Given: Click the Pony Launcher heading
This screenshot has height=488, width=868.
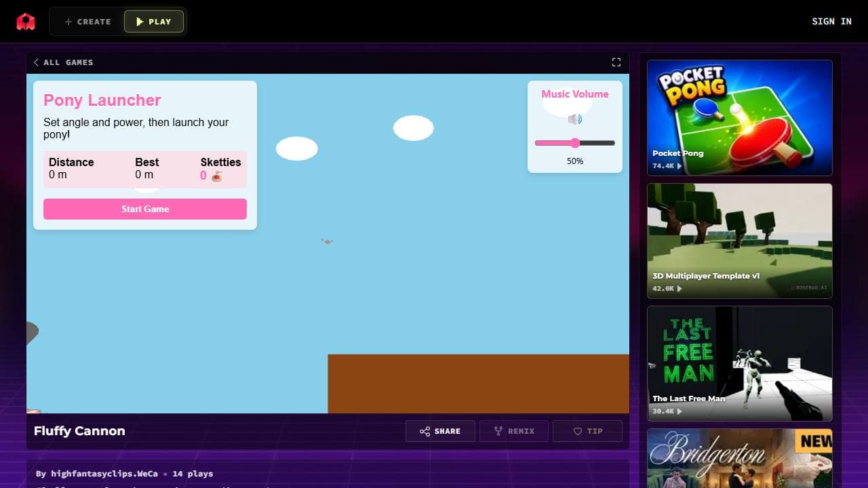Looking at the screenshot, I should click(x=102, y=100).
